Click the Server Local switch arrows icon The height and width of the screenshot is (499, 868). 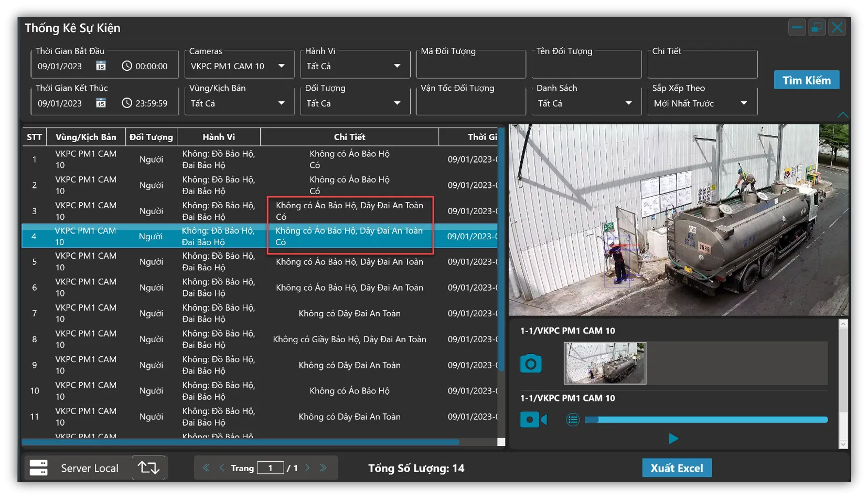point(148,468)
